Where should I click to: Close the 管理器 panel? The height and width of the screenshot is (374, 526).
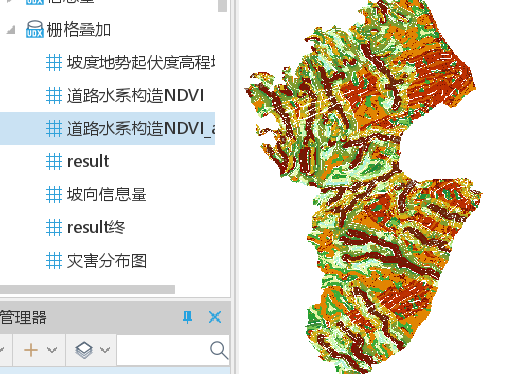215,317
